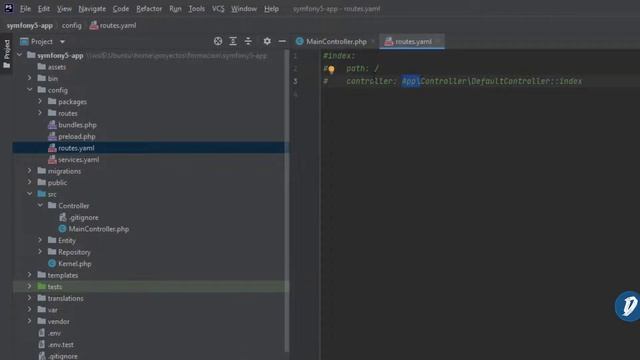This screenshot has height=360, width=640.
Task: Click config breadcrumb in navigation bar
Action: tap(71, 25)
